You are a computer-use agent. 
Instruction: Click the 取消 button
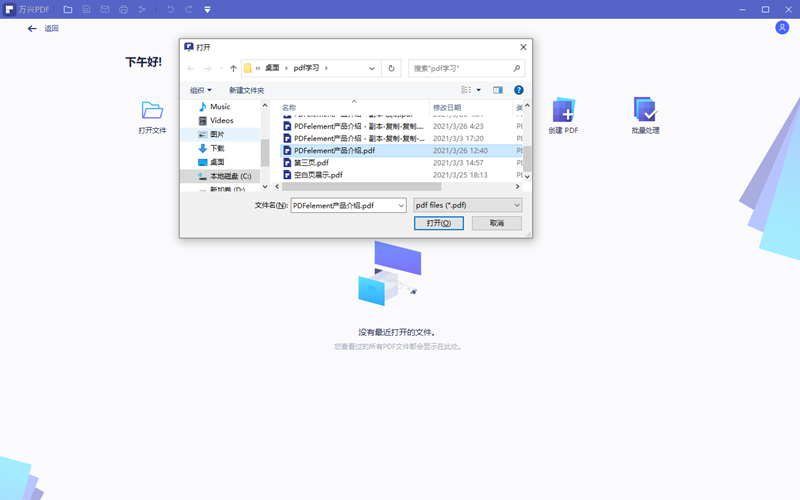click(x=497, y=223)
